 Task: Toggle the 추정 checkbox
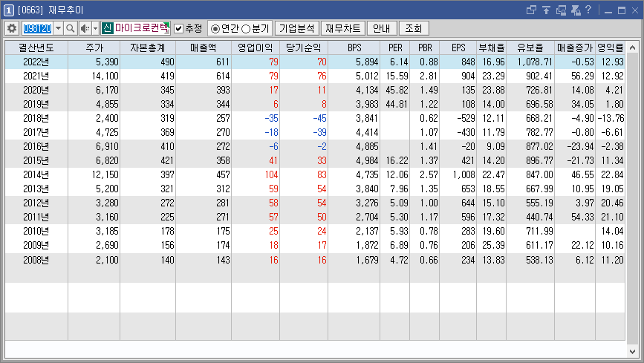[x=179, y=28]
